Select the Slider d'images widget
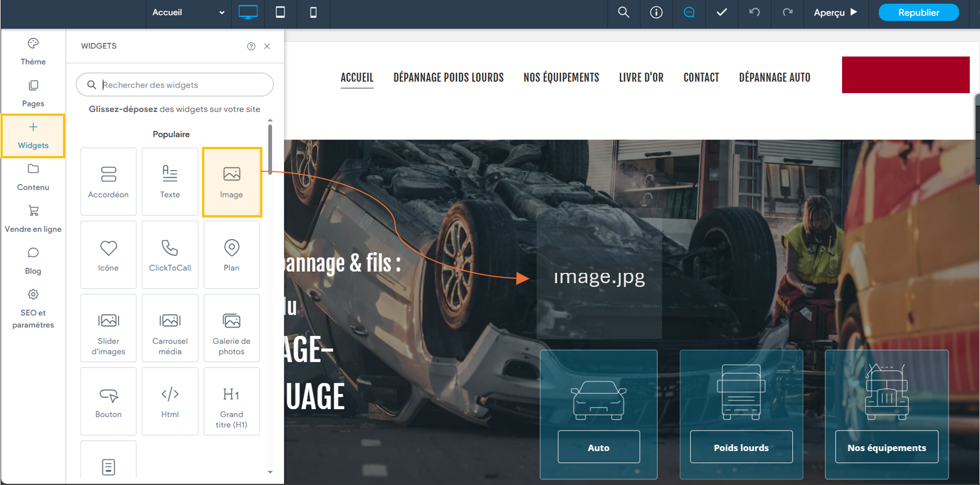The image size is (980, 485). pos(108,328)
